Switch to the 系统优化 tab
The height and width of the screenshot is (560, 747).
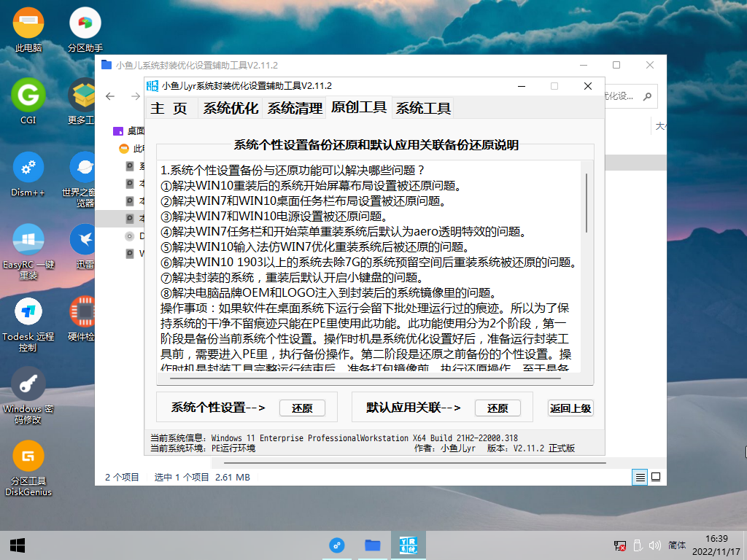click(231, 108)
